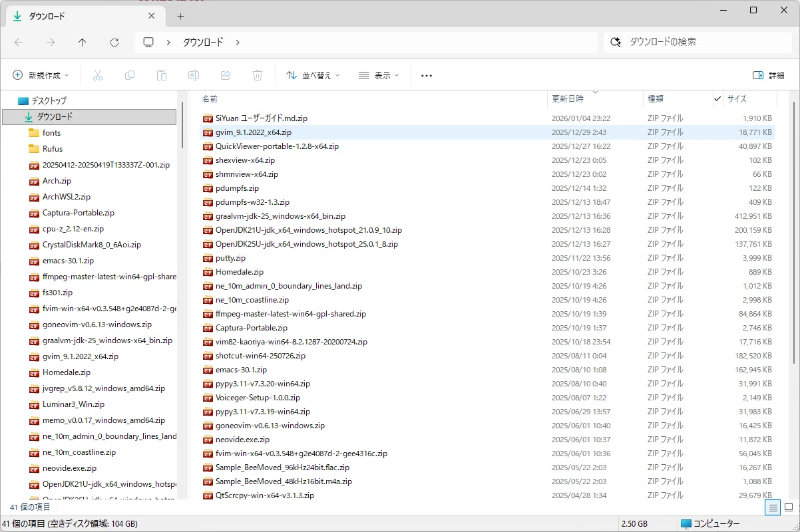
Task: Click the Paste clipboard icon
Action: 162,75
